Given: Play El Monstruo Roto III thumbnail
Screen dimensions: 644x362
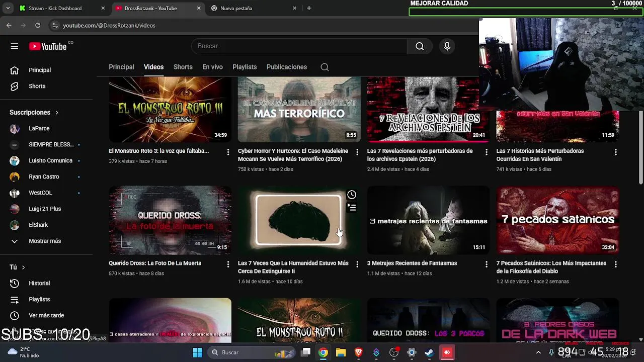Looking at the screenshot, I should tap(170, 110).
